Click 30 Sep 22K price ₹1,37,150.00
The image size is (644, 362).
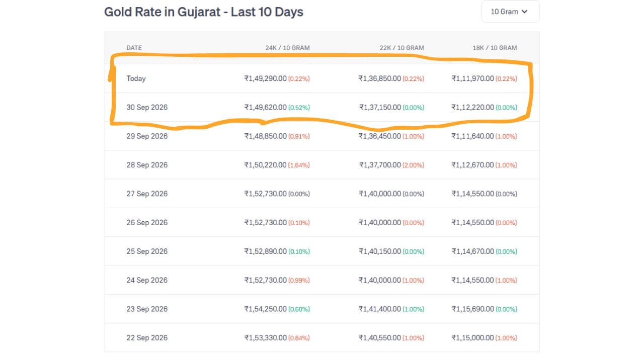tap(380, 107)
